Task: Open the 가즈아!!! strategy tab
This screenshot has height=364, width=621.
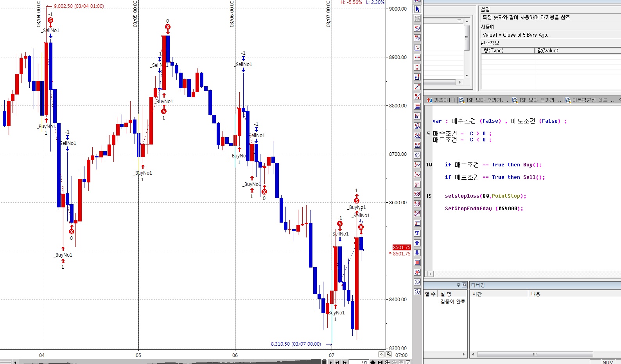Action: tap(441, 100)
